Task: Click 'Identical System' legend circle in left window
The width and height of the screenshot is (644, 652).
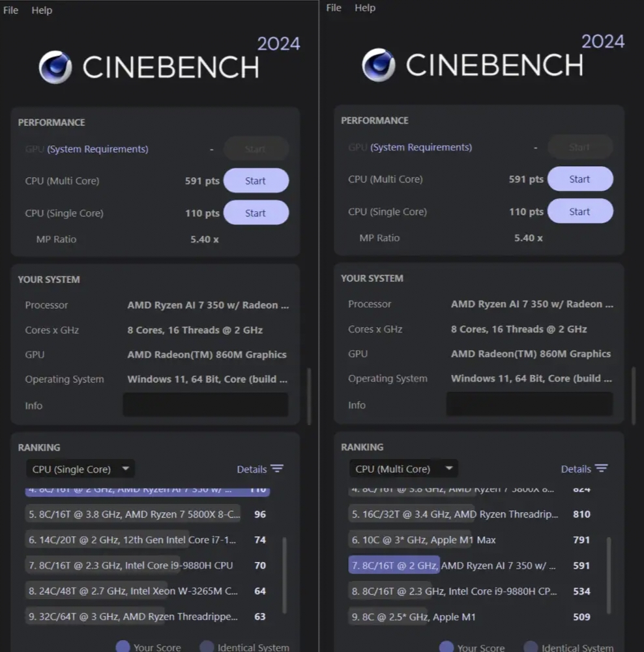Action: click(x=207, y=647)
